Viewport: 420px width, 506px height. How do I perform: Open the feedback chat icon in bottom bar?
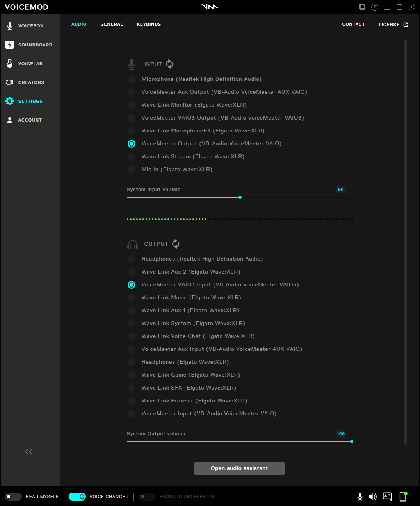click(387, 496)
